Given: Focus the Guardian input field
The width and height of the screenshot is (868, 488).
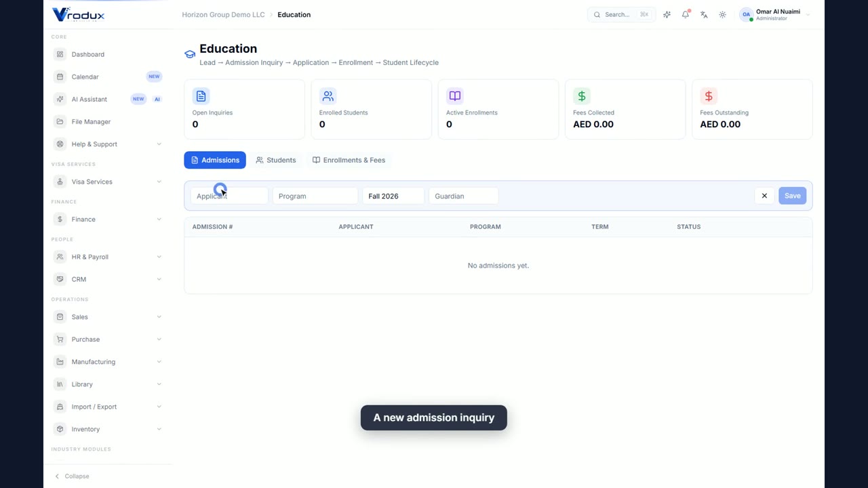Looking at the screenshot, I should click(464, 196).
